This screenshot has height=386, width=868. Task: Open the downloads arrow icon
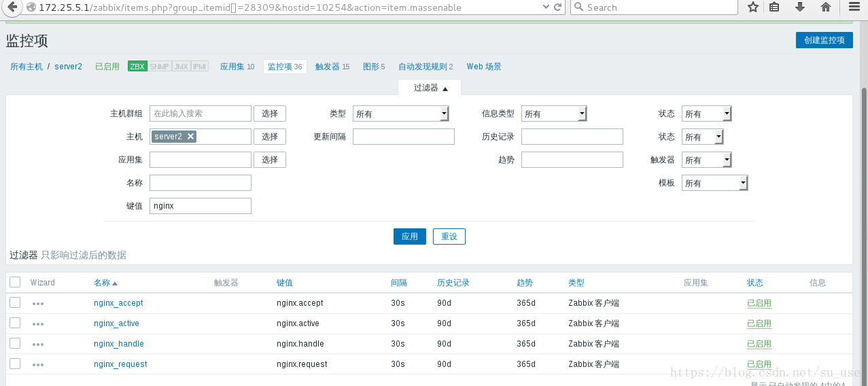tap(800, 7)
